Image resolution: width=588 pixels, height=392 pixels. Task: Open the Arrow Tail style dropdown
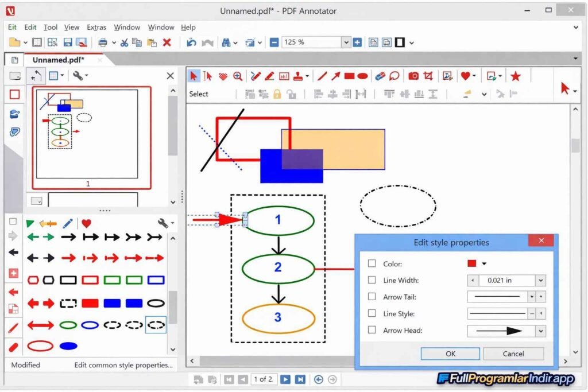tap(532, 296)
